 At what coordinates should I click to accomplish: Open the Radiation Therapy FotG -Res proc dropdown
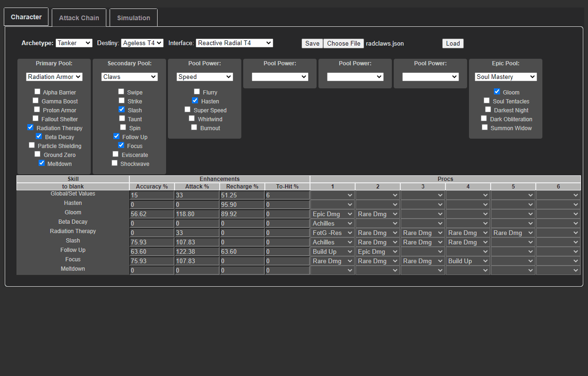pos(333,233)
